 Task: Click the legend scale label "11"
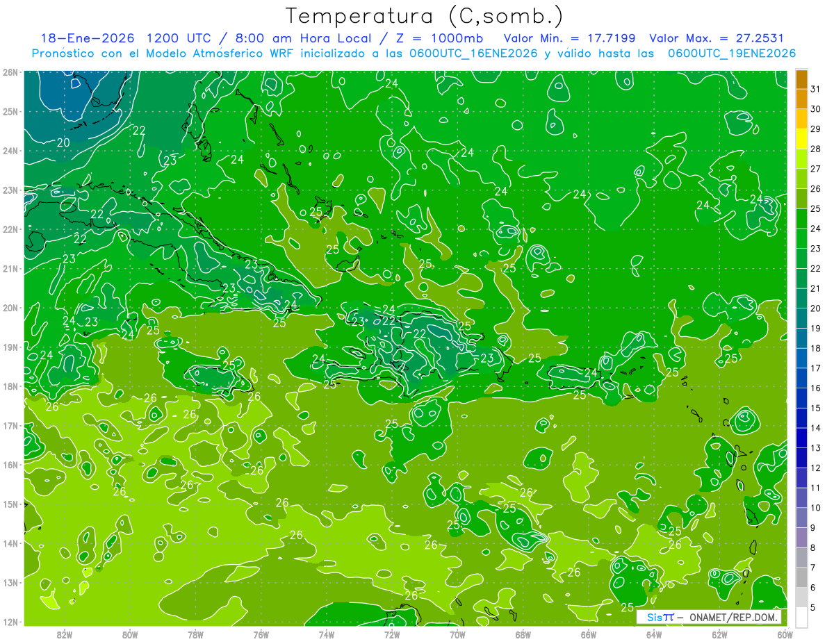click(816, 488)
